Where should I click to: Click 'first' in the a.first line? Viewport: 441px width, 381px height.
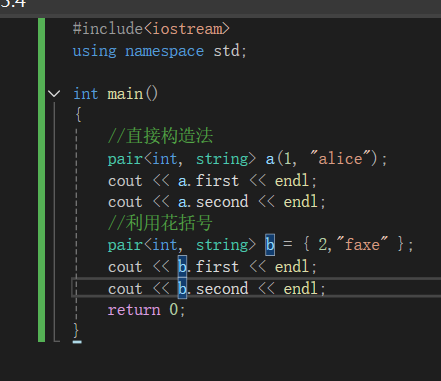tap(217, 181)
